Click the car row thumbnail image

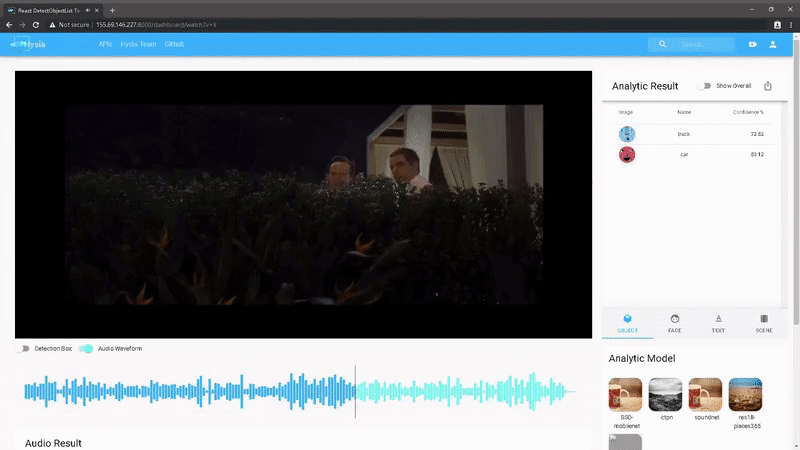(x=627, y=154)
